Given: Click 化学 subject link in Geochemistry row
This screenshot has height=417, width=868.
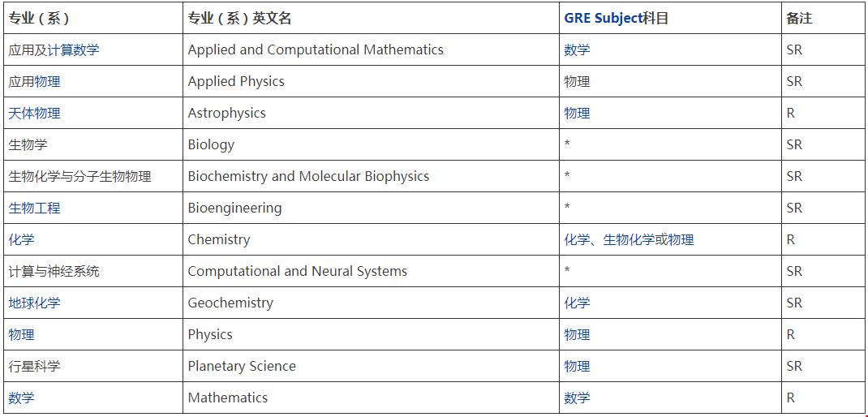Looking at the screenshot, I should 577,303.
